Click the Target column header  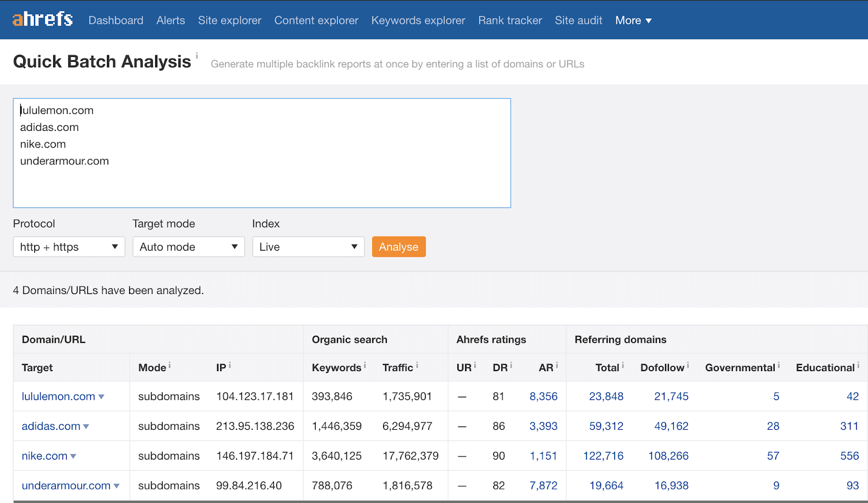click(37, 368)
